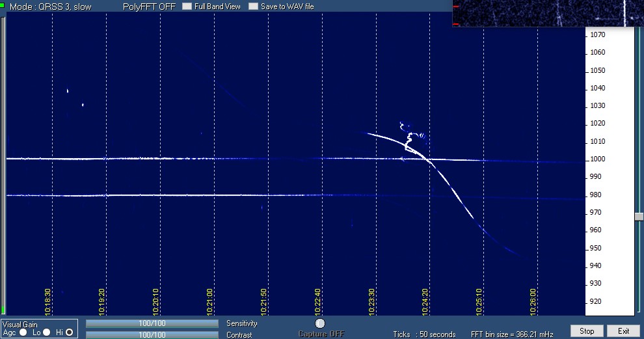The width and height of the screenshot is (644, 339).
Task: Click the Contrast slider bar
Action: [152, 335]
